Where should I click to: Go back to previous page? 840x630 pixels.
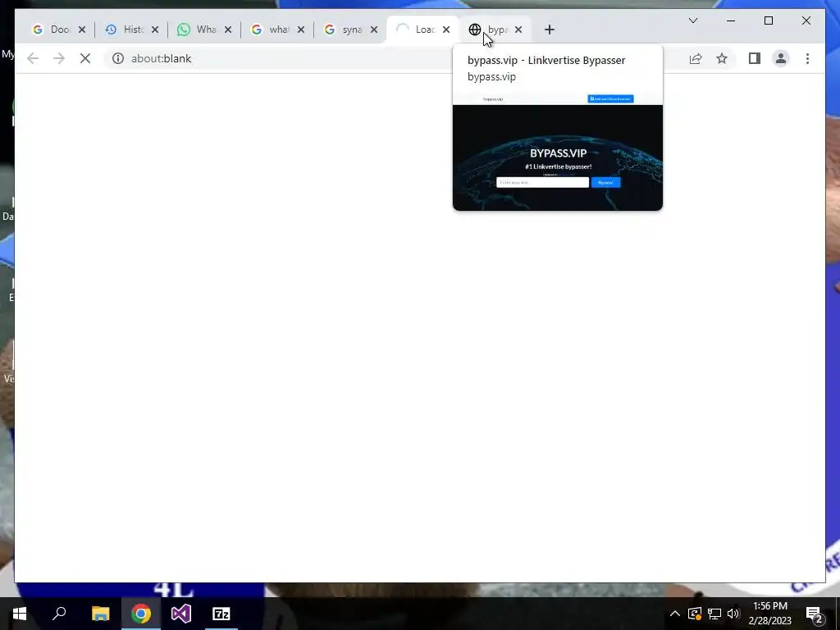33,58
